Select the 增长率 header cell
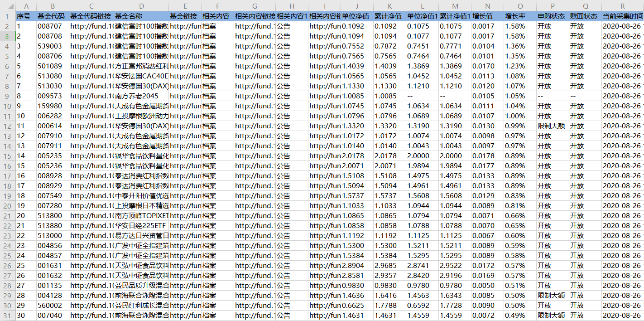 [519, 16]
